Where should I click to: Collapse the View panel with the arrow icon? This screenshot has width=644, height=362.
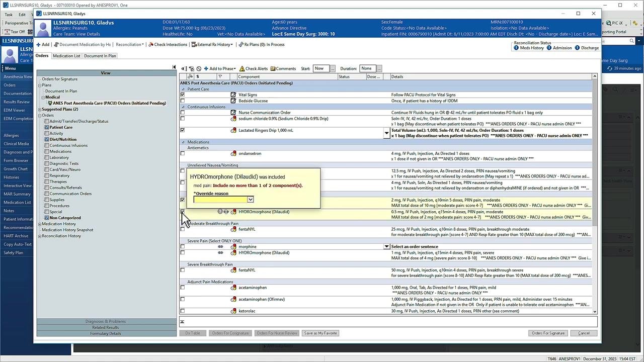click(x=174, y=67)
